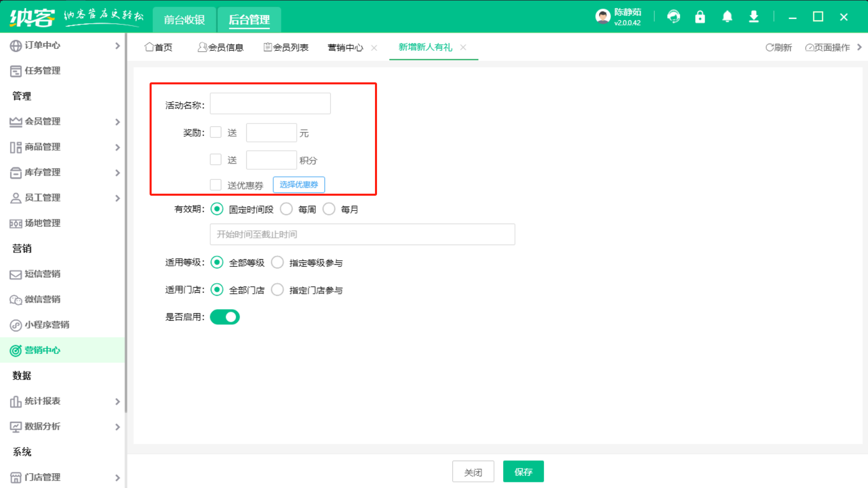
Task: Switch to the 会员列表 tab
Action: tap(286, 47)
